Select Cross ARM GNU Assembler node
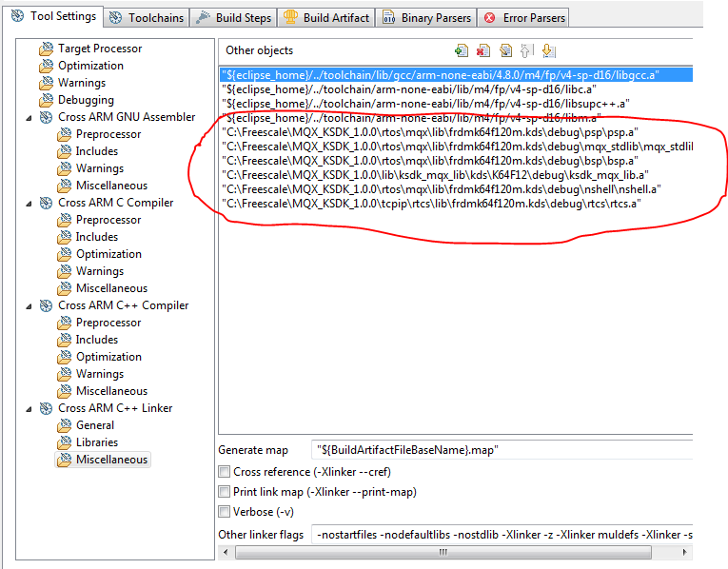 (x=117, y=117)
